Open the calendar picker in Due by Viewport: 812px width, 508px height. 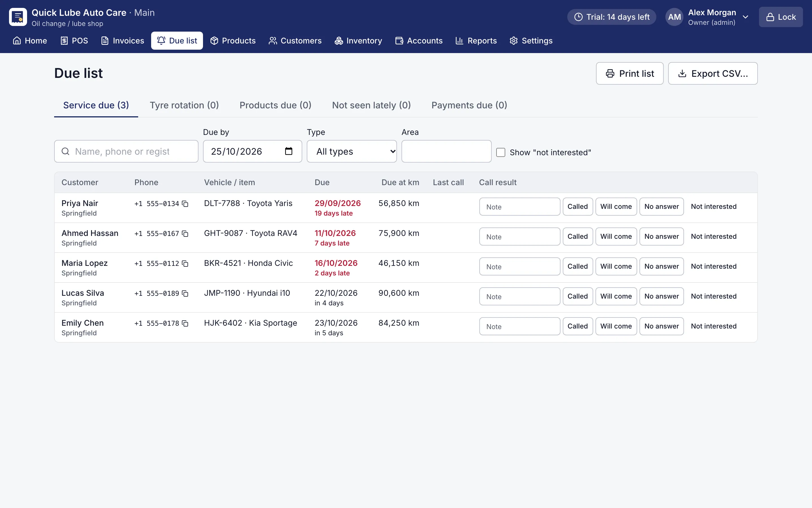288,151
